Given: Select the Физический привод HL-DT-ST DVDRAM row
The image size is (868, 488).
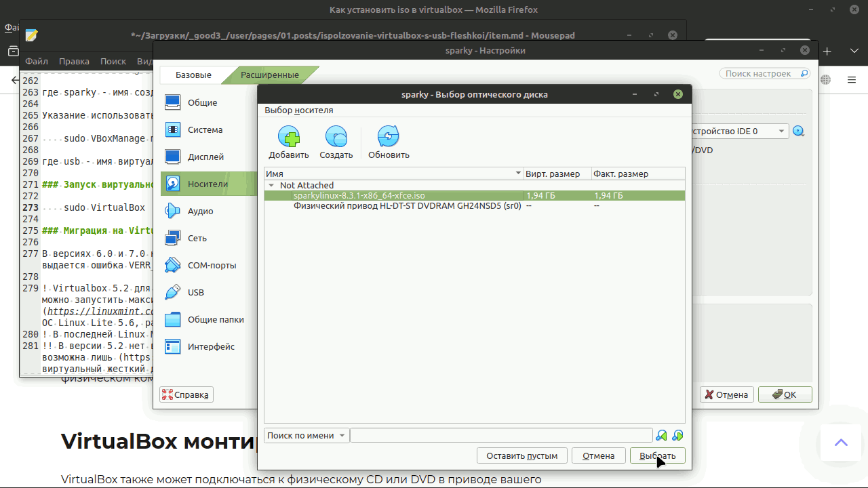Looking at the screenshot, I should tap(475, 205).
